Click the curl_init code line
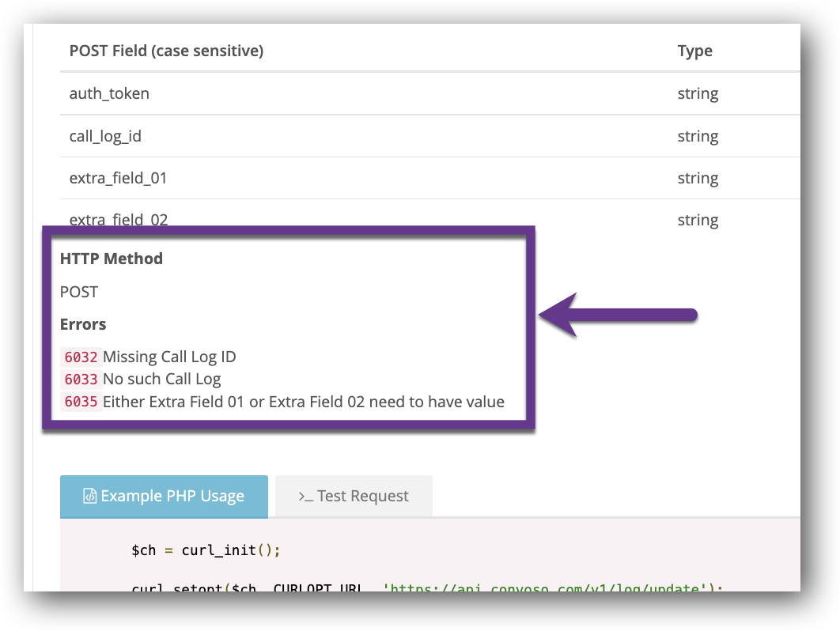The width and height of the screenshot is (840, 631). coord(206,550)
